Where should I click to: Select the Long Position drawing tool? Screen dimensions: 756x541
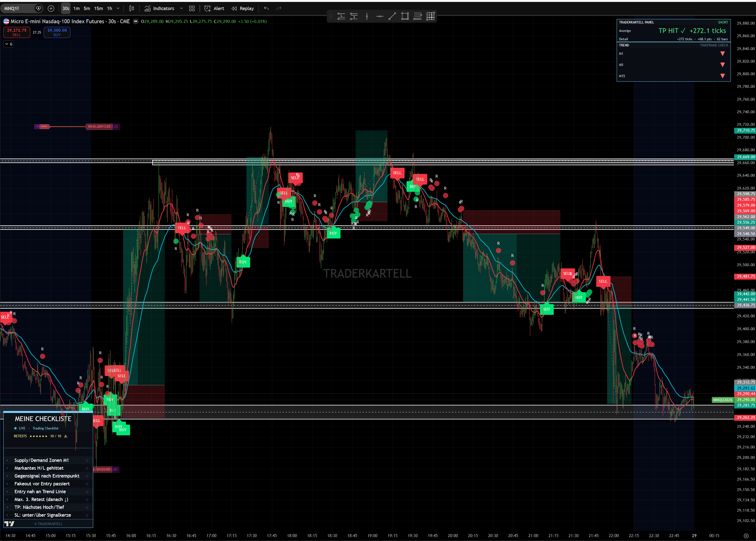point(341,16)
